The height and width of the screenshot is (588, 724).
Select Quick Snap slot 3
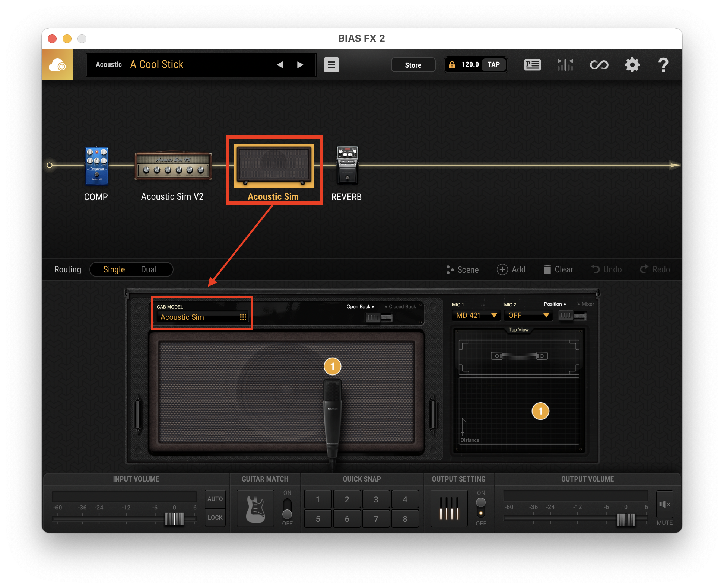tap(376, 499)
